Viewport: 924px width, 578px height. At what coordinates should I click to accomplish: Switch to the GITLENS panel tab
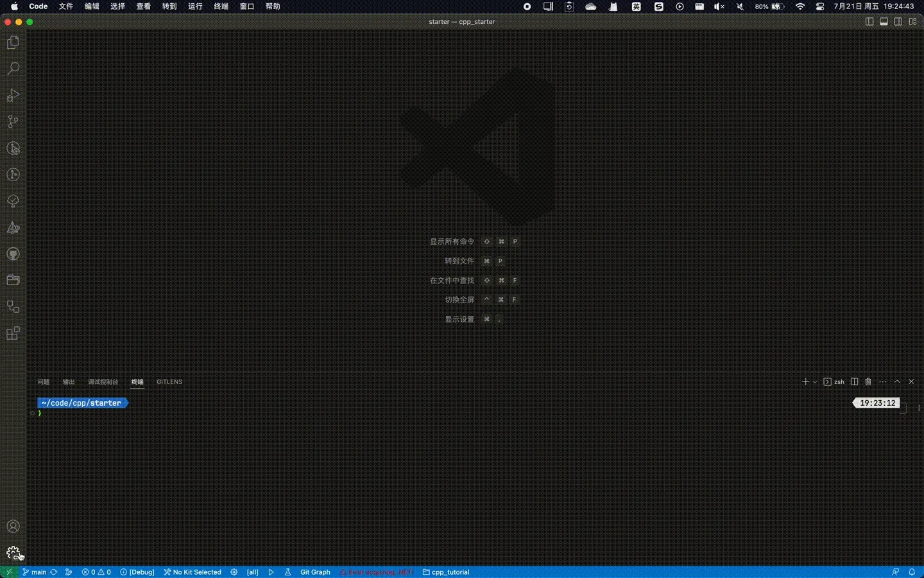click(x=169, y=382)
